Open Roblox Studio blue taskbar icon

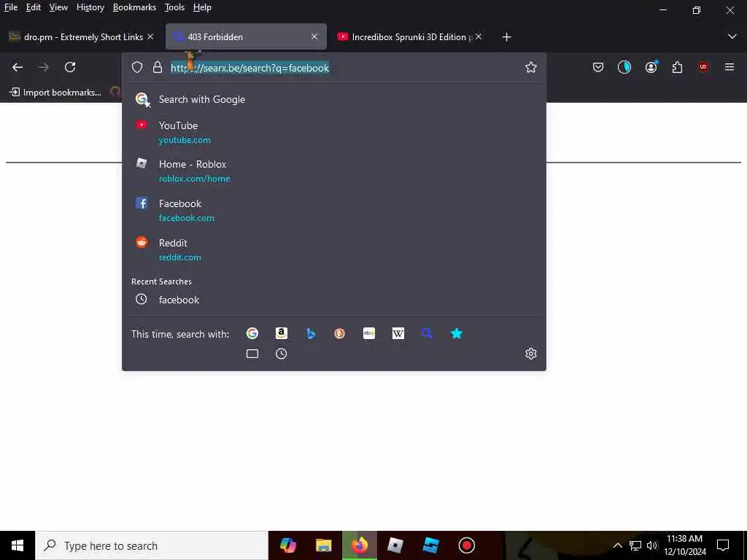coord(430,545)
